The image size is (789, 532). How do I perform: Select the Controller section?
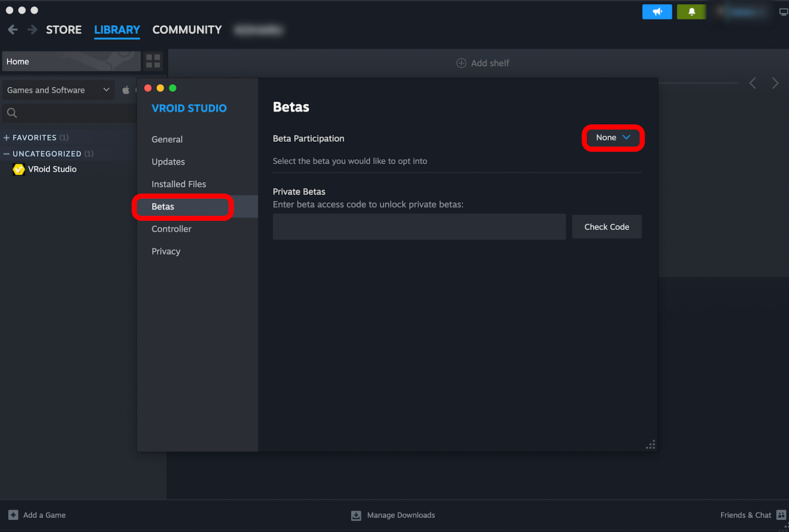point(197,229)
